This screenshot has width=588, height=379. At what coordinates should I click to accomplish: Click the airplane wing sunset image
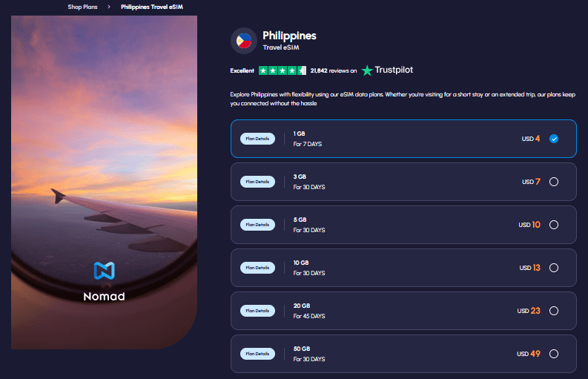[x=104, y=148]
